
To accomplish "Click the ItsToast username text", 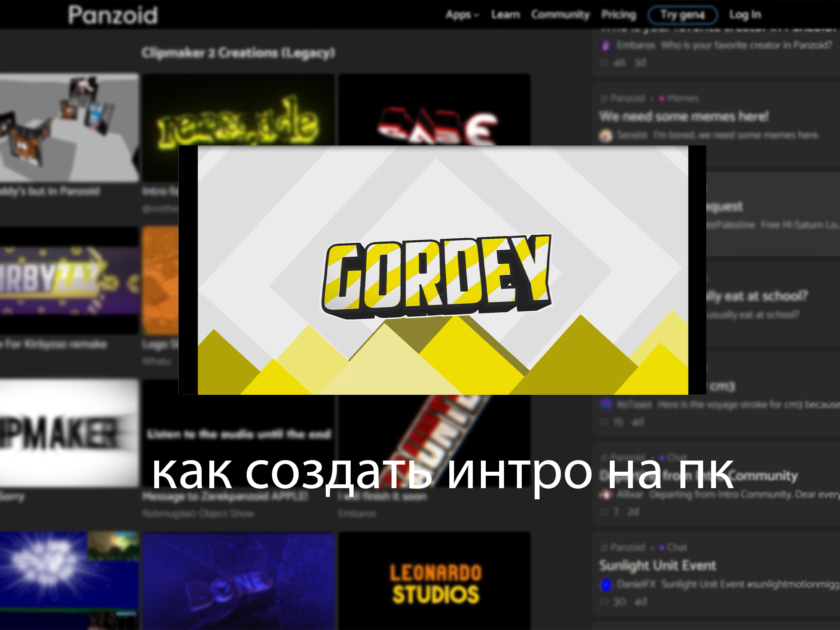I will point(634,405).
